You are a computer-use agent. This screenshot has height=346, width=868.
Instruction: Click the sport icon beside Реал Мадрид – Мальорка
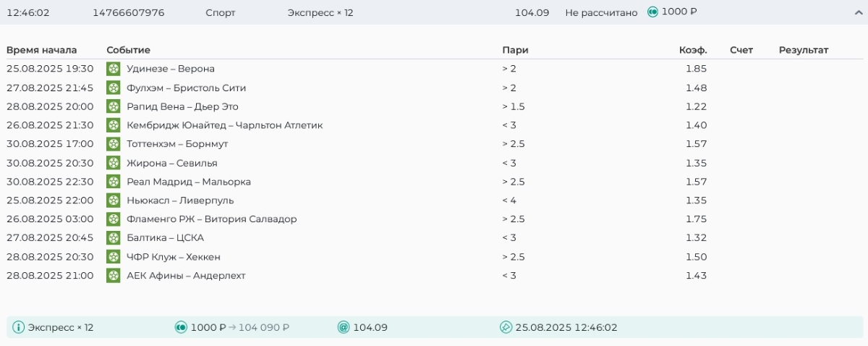click(113, 182)
